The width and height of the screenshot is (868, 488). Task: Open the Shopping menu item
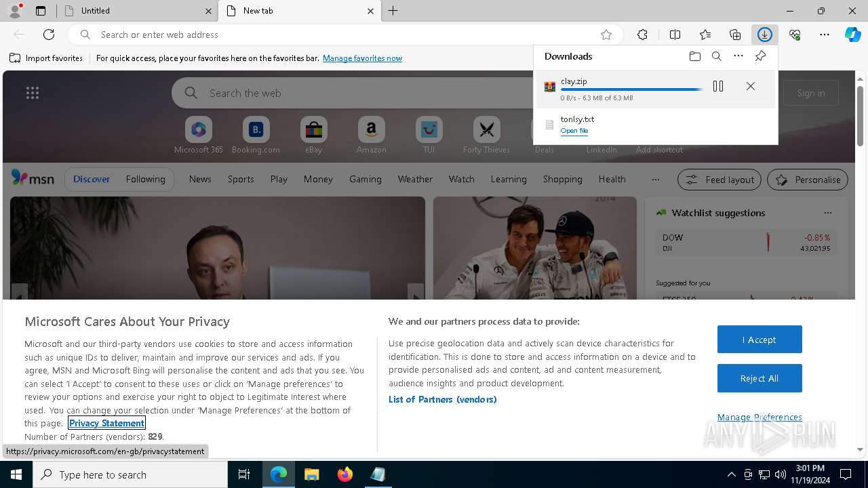562,179
